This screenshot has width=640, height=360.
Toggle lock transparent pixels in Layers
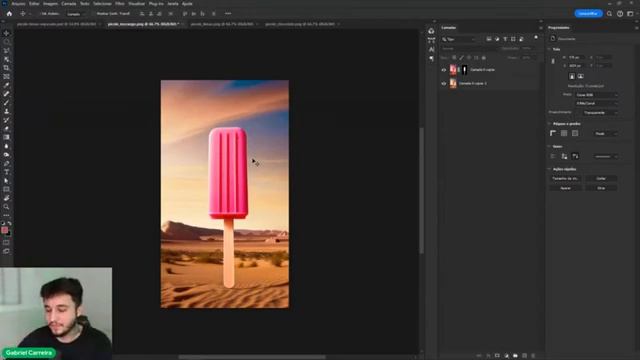454,58
